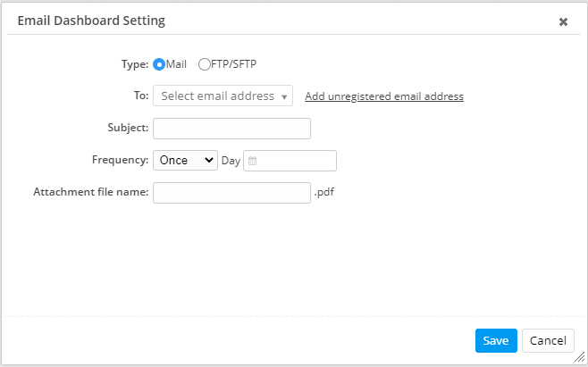This screenshot has width=588, height=367.
Task: Click the Type label text
Action: [x=135, y=64]
